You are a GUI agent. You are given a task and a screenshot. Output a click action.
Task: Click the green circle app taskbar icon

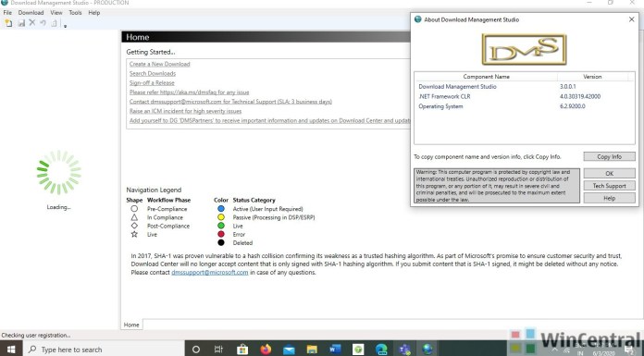(x=358, y=350)
